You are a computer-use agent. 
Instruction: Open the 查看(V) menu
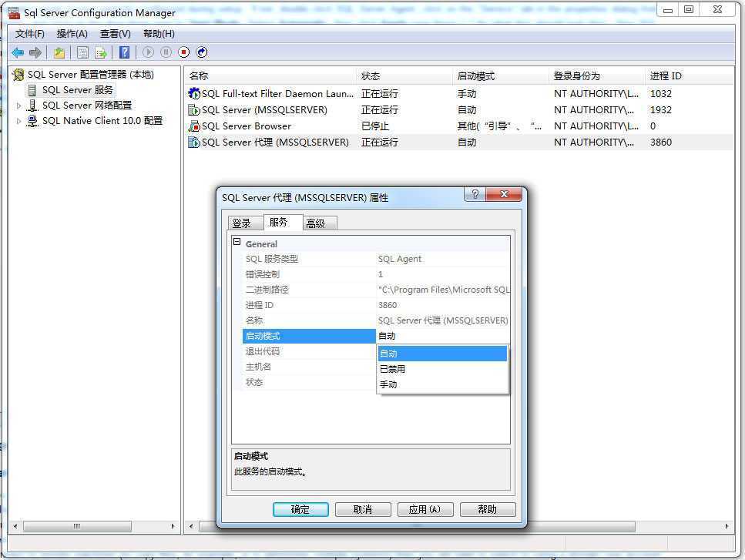coord(115,34)
